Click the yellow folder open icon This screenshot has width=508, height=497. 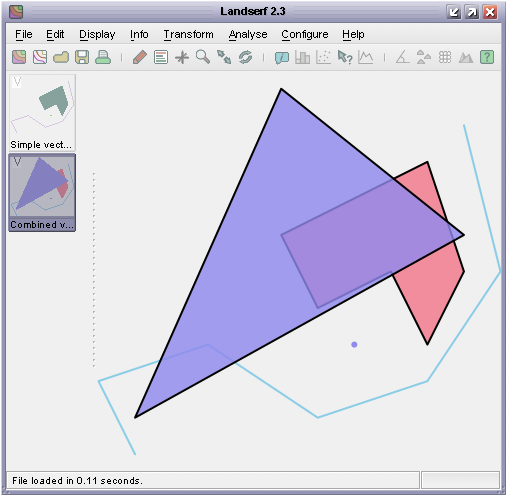point(61,57)
